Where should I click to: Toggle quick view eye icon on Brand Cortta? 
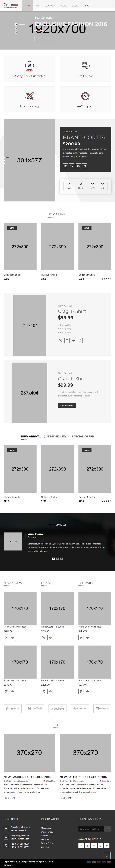(78, 166)
